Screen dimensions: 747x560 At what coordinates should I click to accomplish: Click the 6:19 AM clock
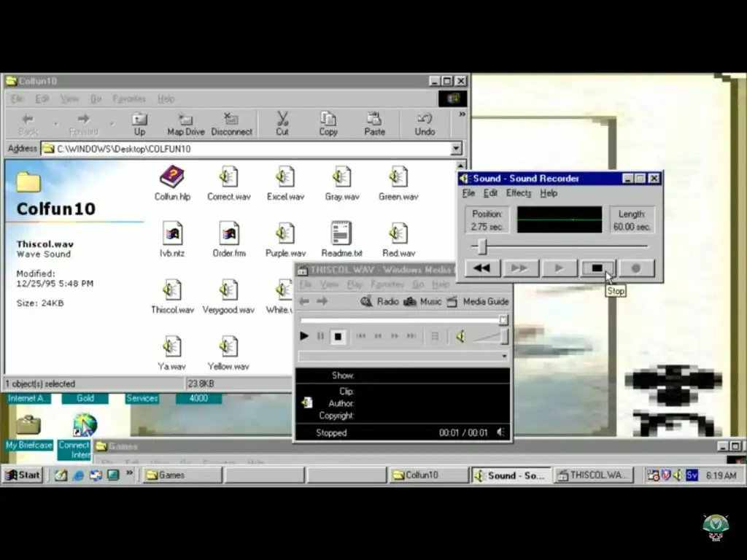pyautogui.click(x=721, y=475)
